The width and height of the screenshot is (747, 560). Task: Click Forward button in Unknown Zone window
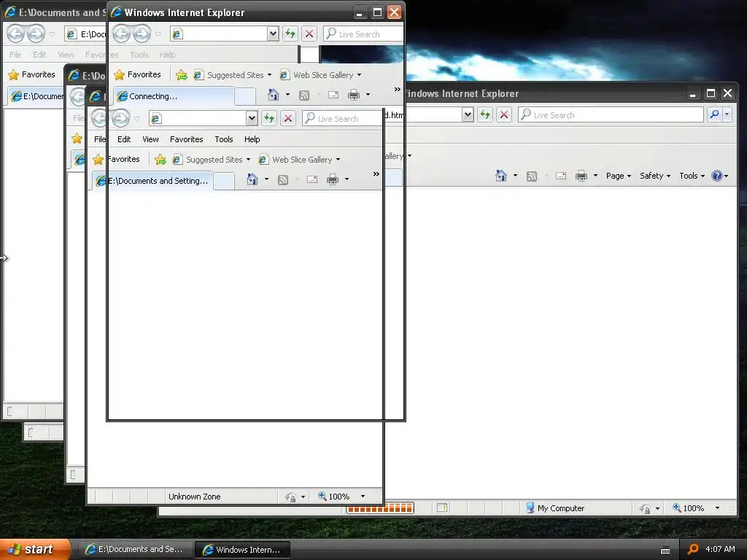pos(120,118)
